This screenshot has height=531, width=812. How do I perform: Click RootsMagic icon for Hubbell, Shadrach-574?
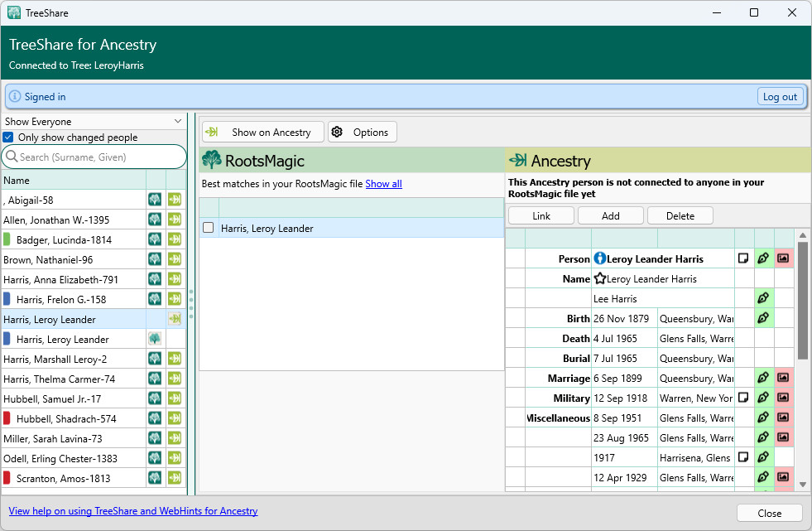tap(155, 418)
